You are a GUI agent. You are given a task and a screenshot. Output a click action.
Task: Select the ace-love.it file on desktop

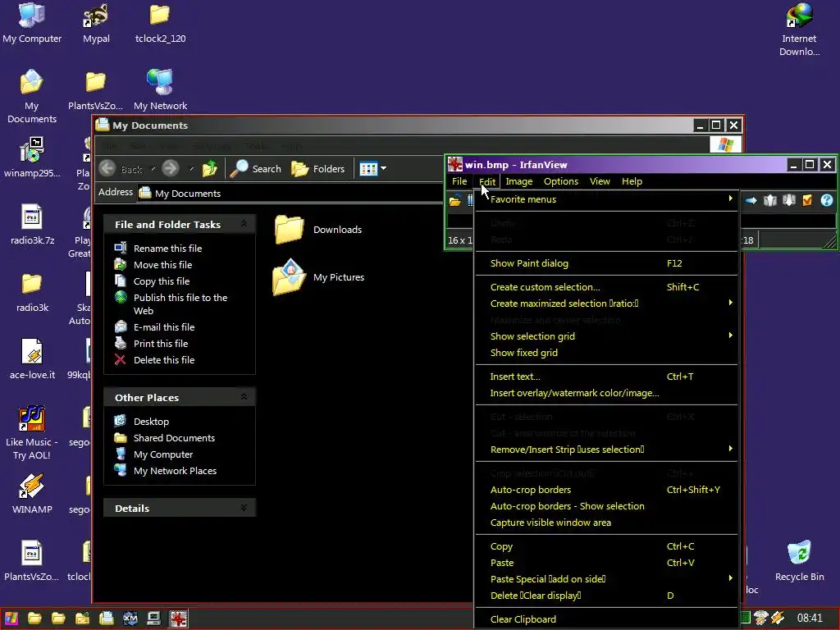(x=32, y=359)
